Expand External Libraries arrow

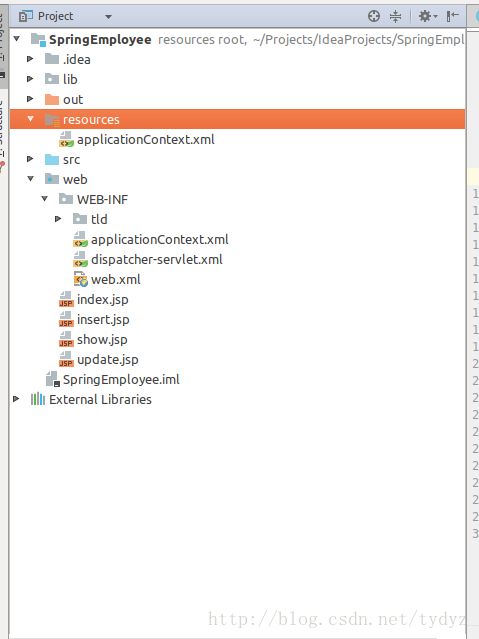pos(16,399)
